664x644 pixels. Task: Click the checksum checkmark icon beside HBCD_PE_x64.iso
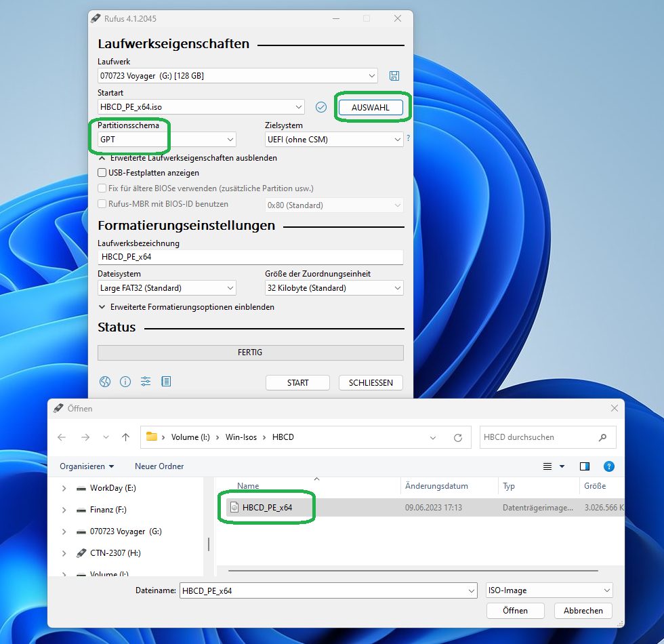pyautogui.click(x=321, y=107)
